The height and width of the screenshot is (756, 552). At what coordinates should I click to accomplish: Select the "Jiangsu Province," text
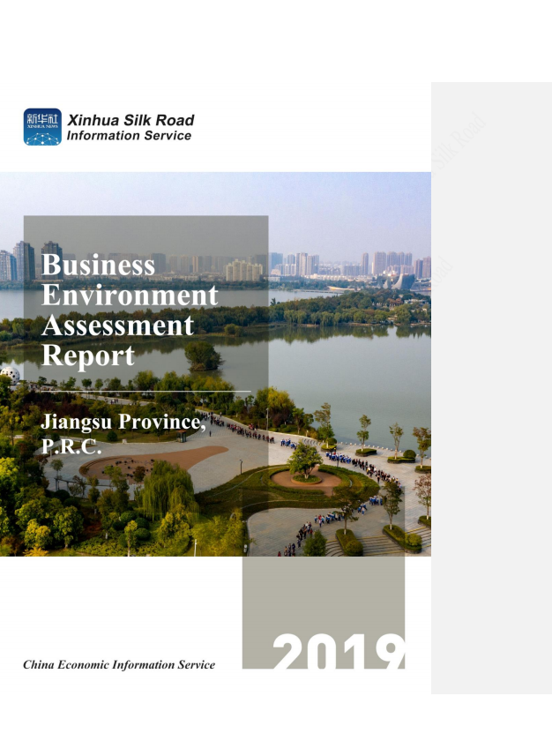[122, 422]
